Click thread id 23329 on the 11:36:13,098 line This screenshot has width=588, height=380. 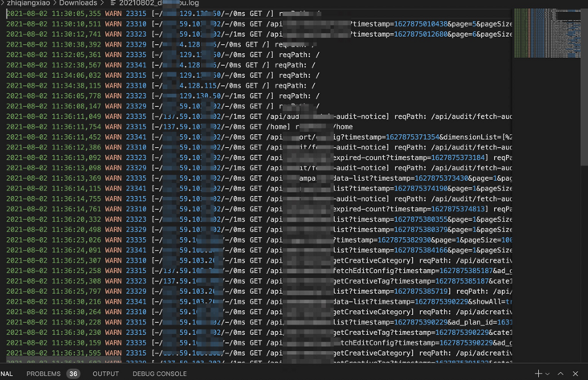[x=136, y=168]
